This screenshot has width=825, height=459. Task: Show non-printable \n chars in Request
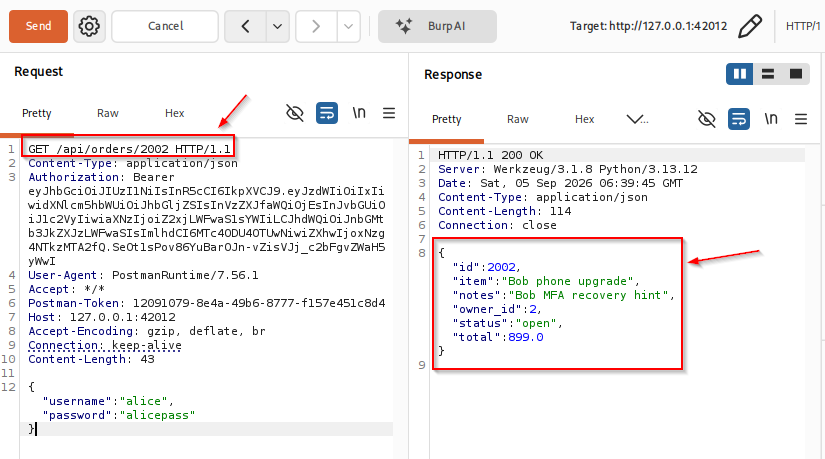pyautogui.click(x=359, y=113)
